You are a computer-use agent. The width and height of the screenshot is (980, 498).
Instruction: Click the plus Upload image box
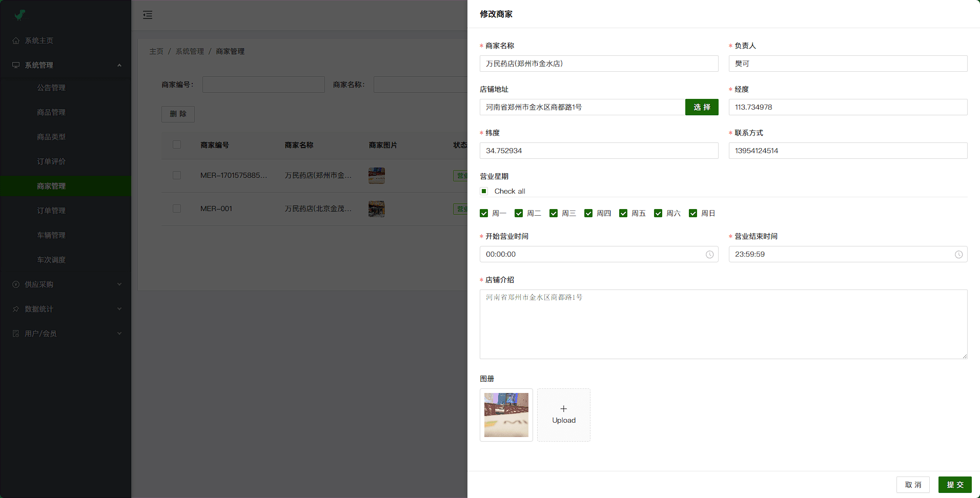pos(563,415)
